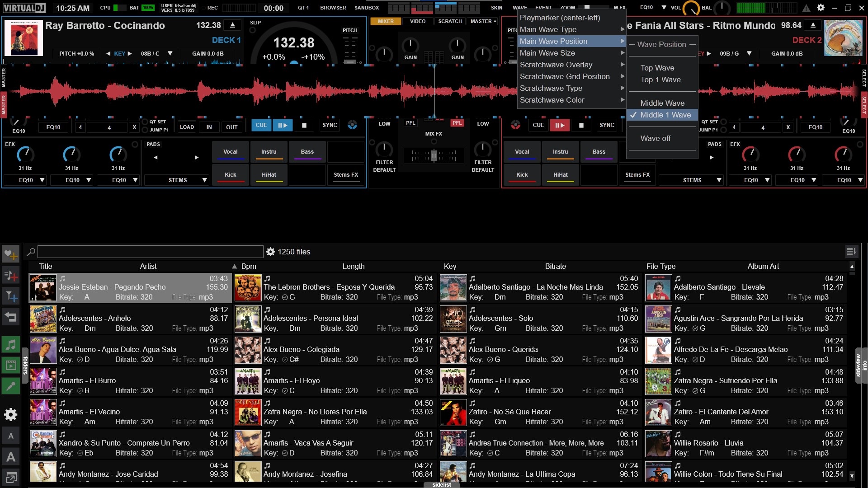Toggle the Deck 1 SLIP indicator
The image size is (868, 488).
coord(253,30)
